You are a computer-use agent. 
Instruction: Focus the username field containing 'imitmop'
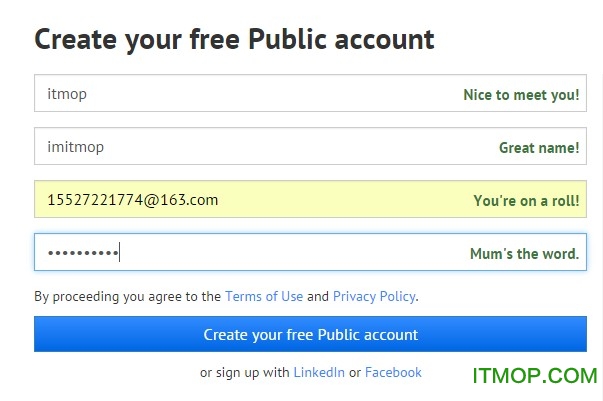(x=240, y=147)
